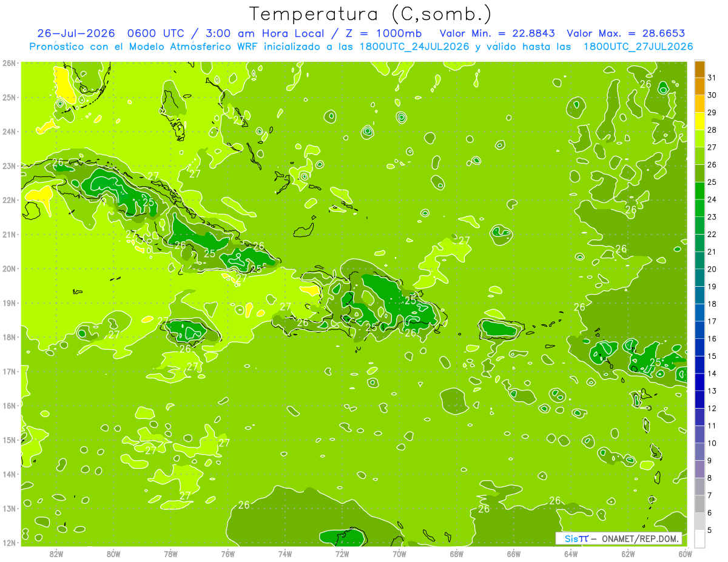Click the blue colorbar swatch between 15 and 16
728x562 pixels.
click(x=699, y=347)
